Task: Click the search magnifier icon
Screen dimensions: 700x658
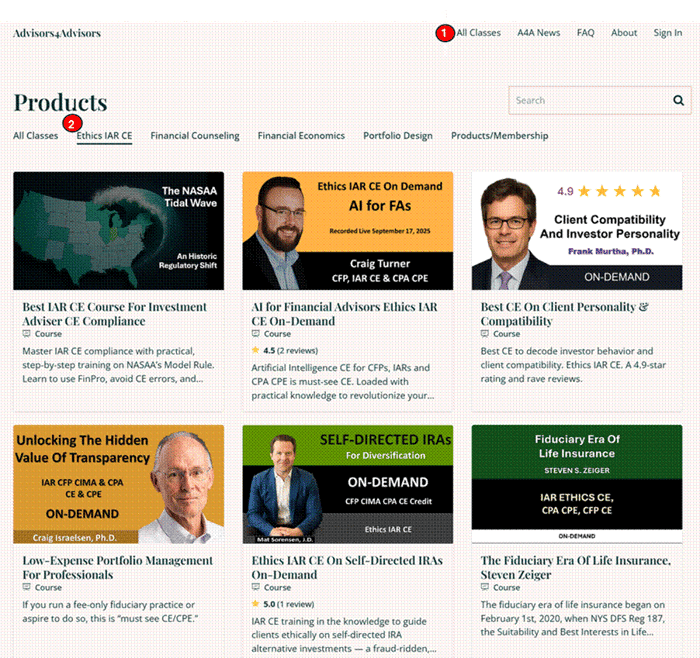Action: tap(678, 100)
